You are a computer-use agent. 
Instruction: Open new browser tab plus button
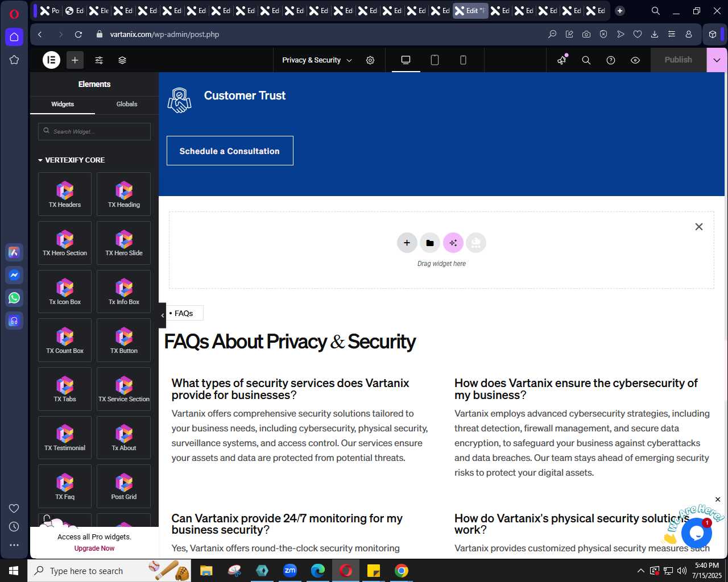[x=620, y=11]
